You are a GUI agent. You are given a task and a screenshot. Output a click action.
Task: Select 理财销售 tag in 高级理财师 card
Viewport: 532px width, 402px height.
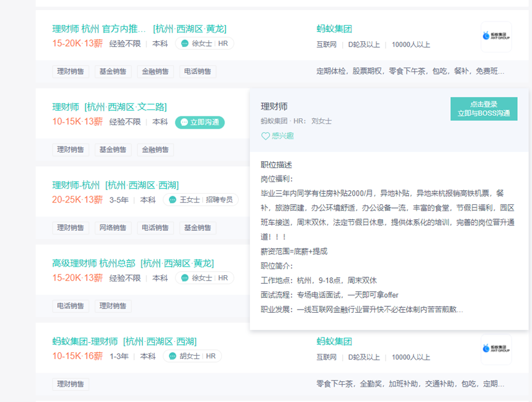[x=113, y=306]
